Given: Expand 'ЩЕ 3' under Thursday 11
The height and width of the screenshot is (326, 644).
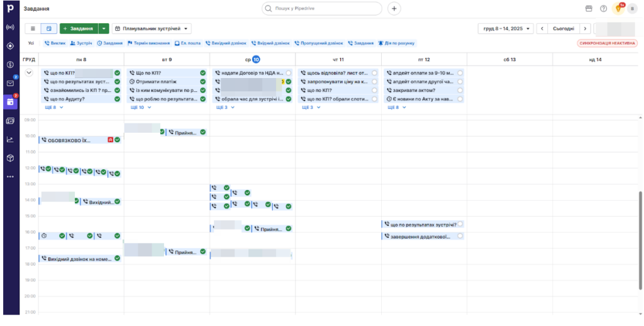Looking at the screenshot, I should (311, 107).
